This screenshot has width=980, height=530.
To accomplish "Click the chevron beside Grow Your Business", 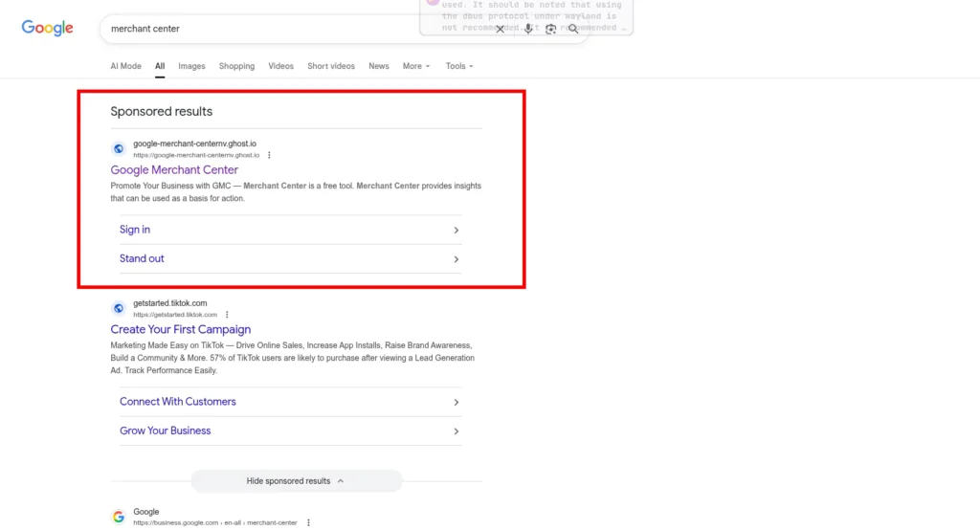I will tap(457, 431).
